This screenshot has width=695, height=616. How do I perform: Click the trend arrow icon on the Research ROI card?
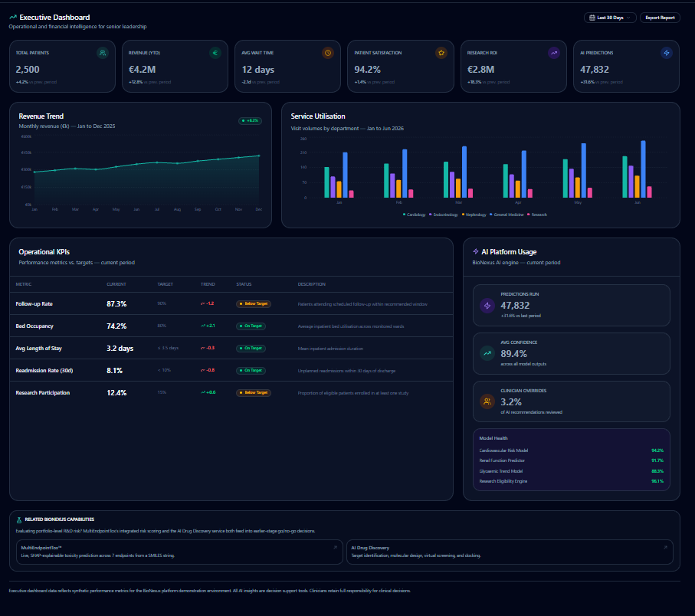[x=553, y=53]
